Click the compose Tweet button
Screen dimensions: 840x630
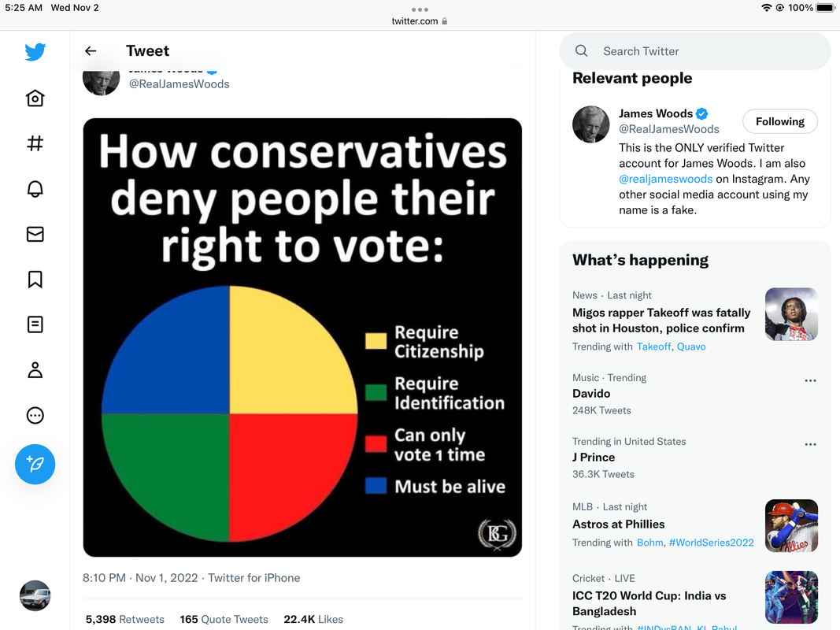click(x=35, y=465)
